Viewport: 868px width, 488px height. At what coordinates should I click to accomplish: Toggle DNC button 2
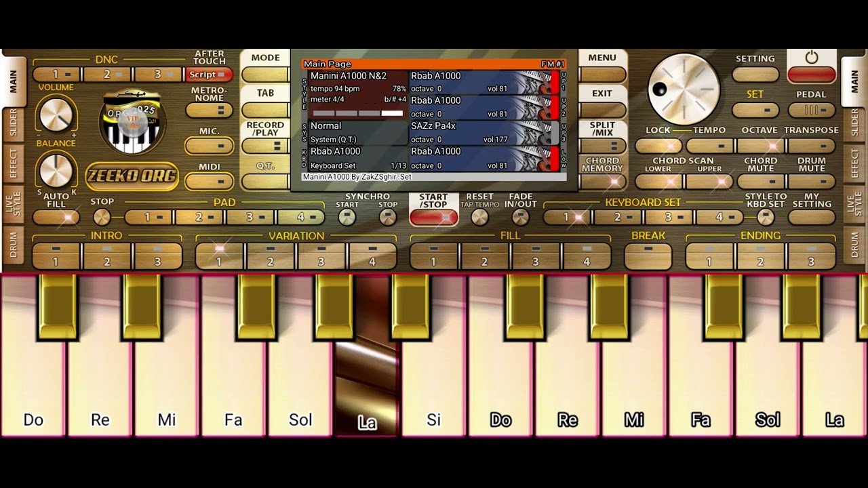[107, 75]
